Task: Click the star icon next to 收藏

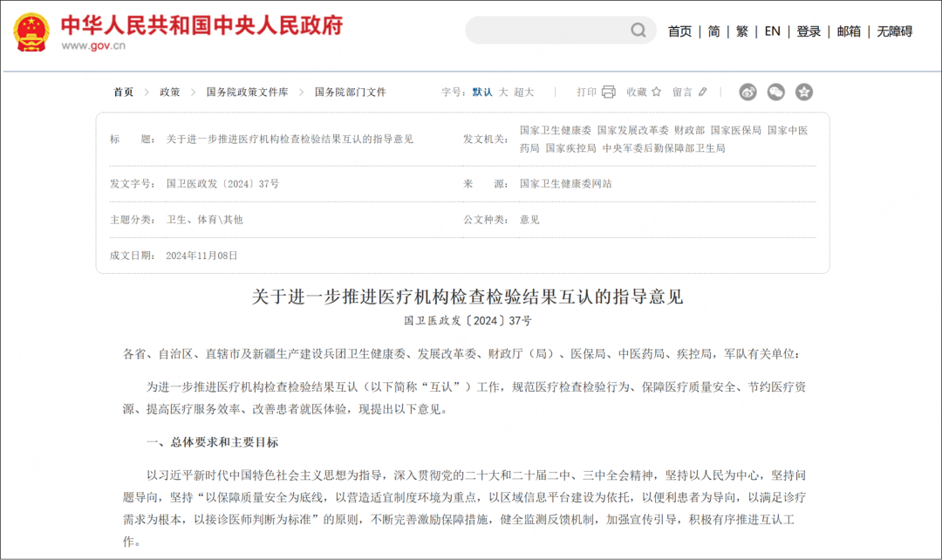Action: pyautogui.click(x=656, y=92)
